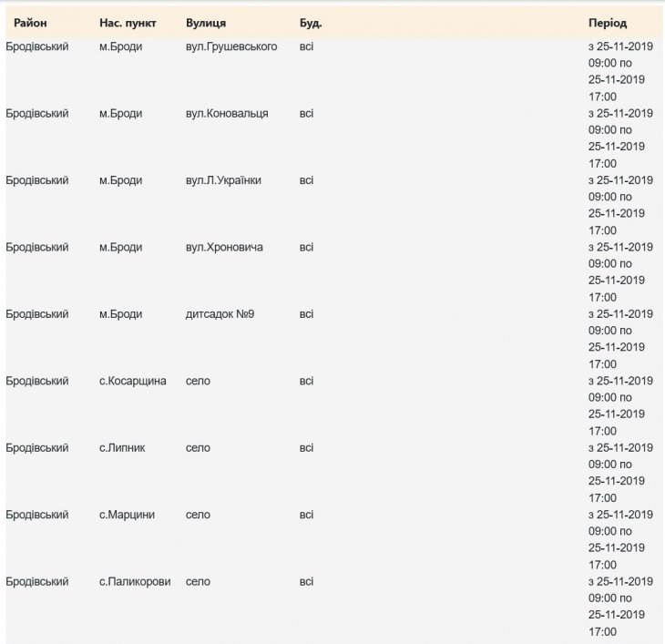Select всі in the дитсадок №9 row

pyautogui.click(x=306, y=314)
